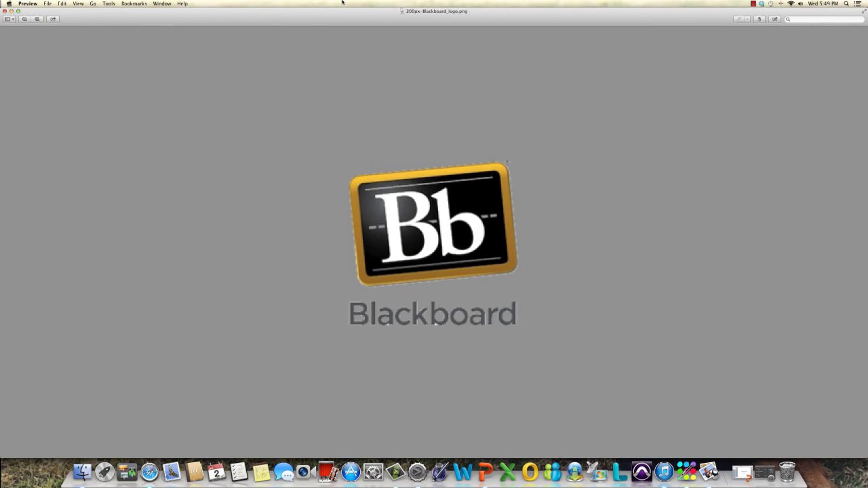Open Launchpad from the Dock

click(105, 472)
